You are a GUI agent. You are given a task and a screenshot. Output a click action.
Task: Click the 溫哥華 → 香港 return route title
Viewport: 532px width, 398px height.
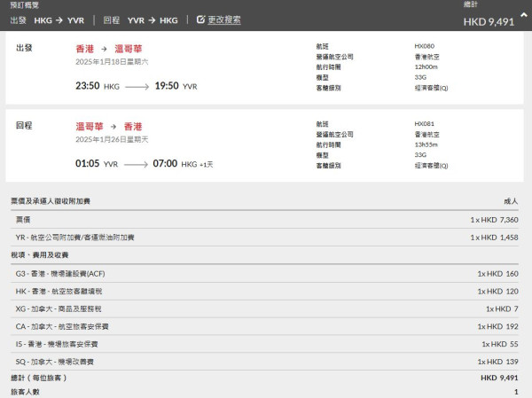[109, 127]
